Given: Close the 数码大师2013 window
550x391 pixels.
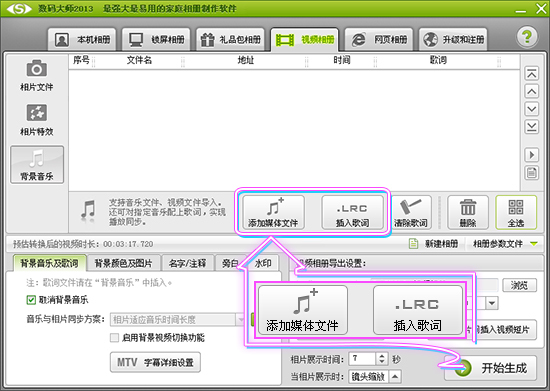Looking at the screenshot, I should (x=541, y=8).
